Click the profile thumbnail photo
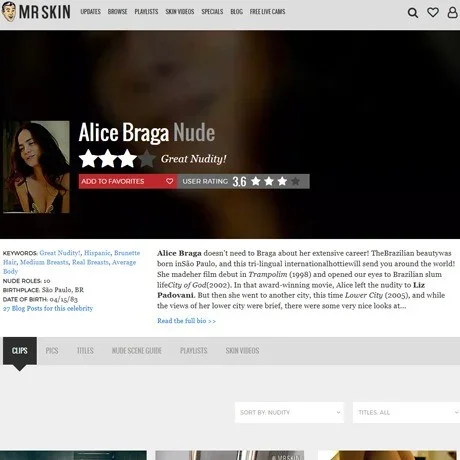This screenshot has width=460, height=460. [x=36, y=167]
